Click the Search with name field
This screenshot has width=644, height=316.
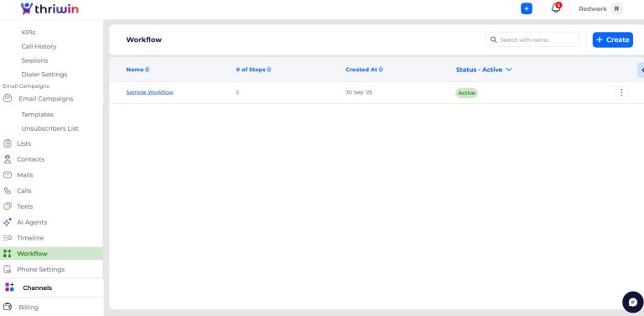[532, 39]
